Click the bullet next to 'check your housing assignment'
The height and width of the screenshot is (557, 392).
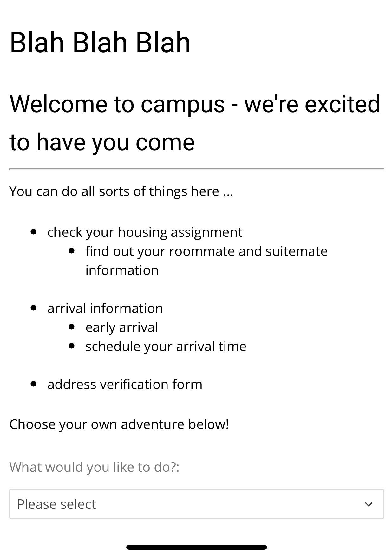[34, 231]
